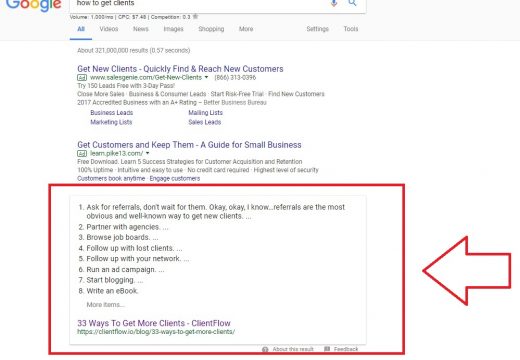Open the Tools search options
520x360 pixels.
[x=351, y=29]
